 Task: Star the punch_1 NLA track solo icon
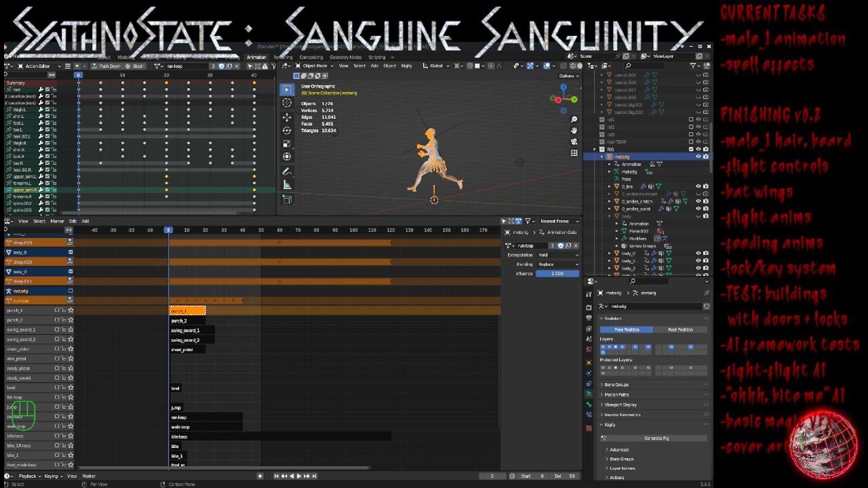(71, 310)
